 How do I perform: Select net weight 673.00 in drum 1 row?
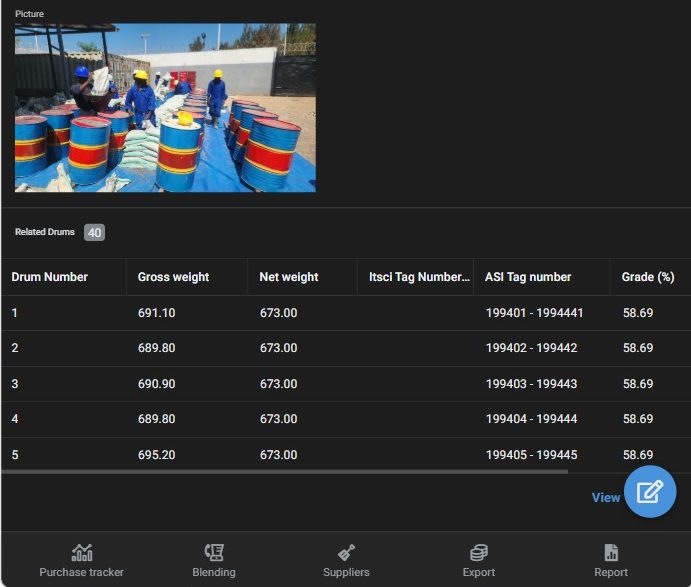[279, 313]
